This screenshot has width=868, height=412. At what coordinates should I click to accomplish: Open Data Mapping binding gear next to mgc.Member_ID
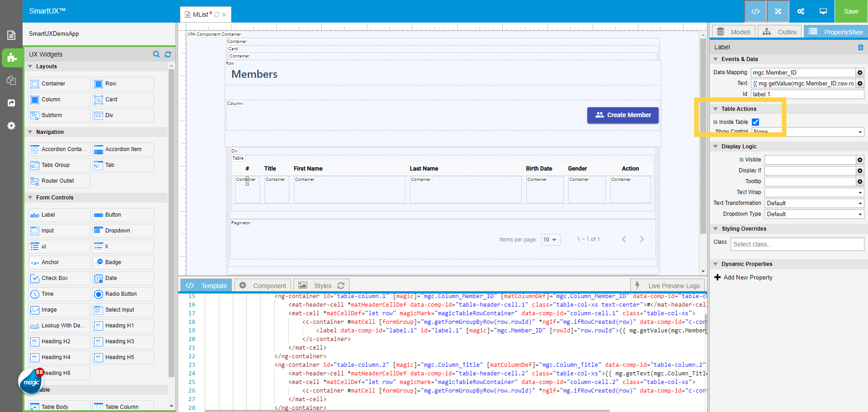coord(859,72)
